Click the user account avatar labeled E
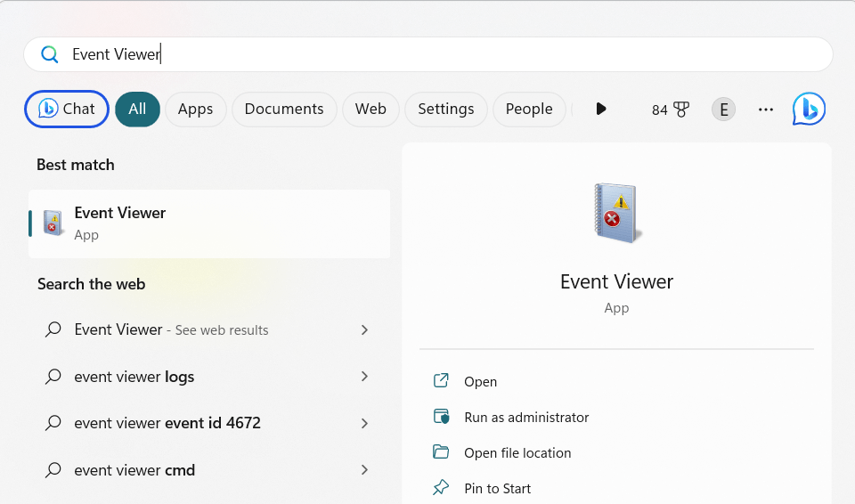This screenshot has height=504, width=855. 723,110
